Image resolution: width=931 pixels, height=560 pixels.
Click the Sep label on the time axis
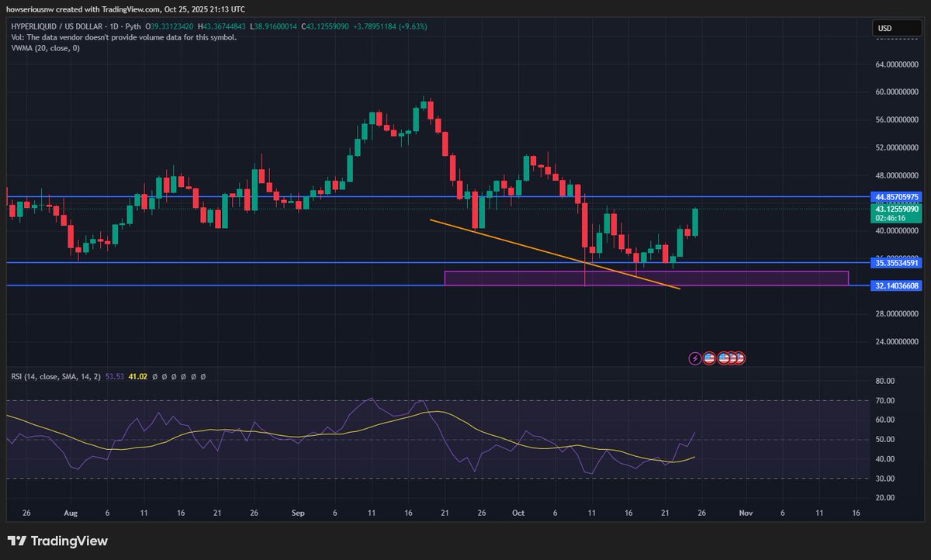pos(298,513)
